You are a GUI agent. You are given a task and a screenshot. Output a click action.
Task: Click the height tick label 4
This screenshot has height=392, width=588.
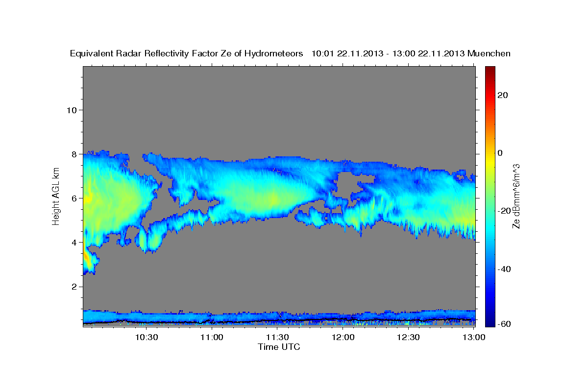(75, 243)
